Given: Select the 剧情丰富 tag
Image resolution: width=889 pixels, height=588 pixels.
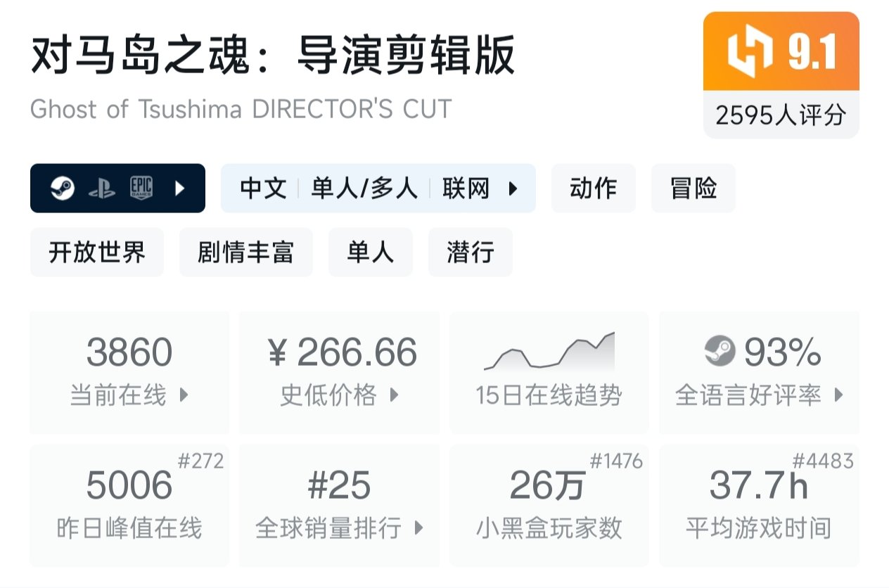Looking at the screenshot, I should click(246, 252).
